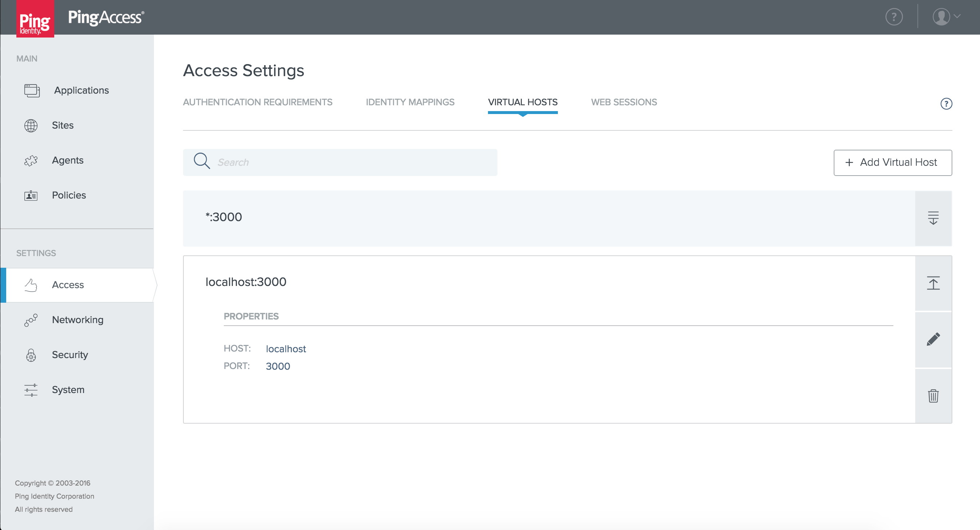Image resolution: width=980 pixels, height=530 pixels.
Task: Expand the *:3000 virtual host entry
Action: pyautogui.click(x=933, y=218)
